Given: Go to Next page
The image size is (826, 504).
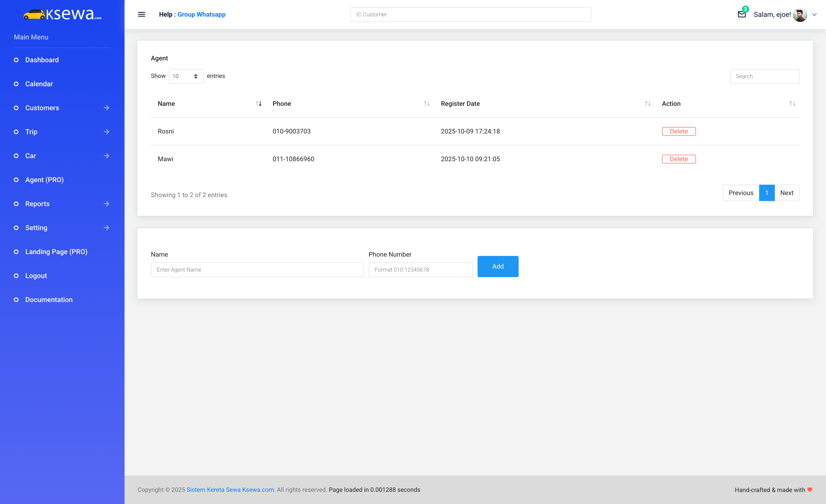Looking at the screenshot, I should [787, 193].
